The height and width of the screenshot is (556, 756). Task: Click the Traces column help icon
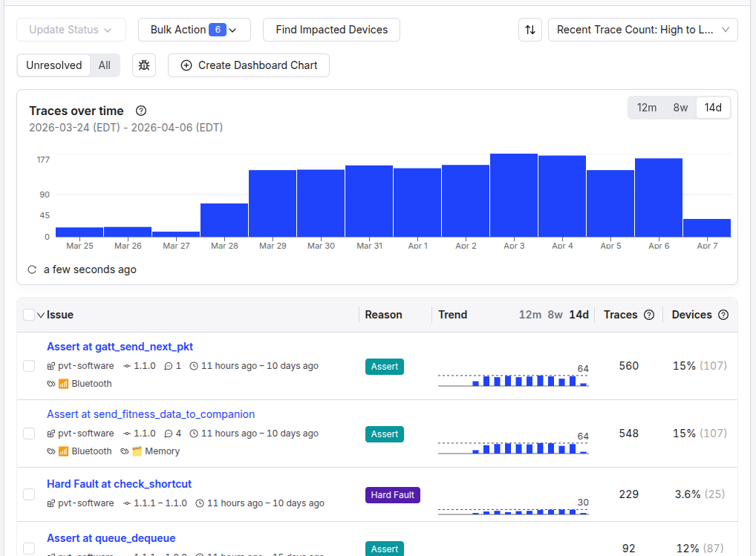649,315
